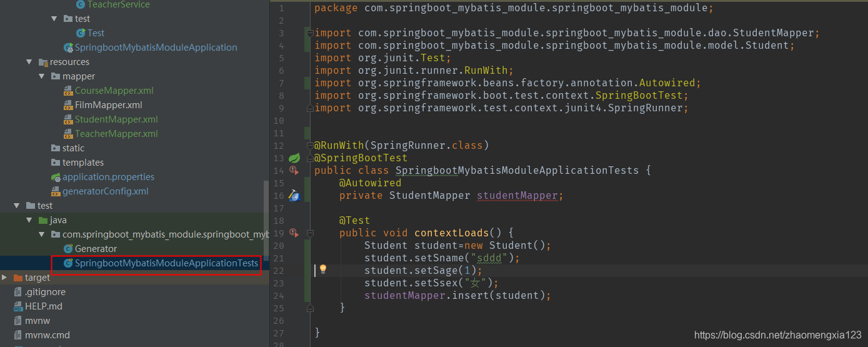Click student.setSsex line in editor
868x347 pixels.
(432, 283)
